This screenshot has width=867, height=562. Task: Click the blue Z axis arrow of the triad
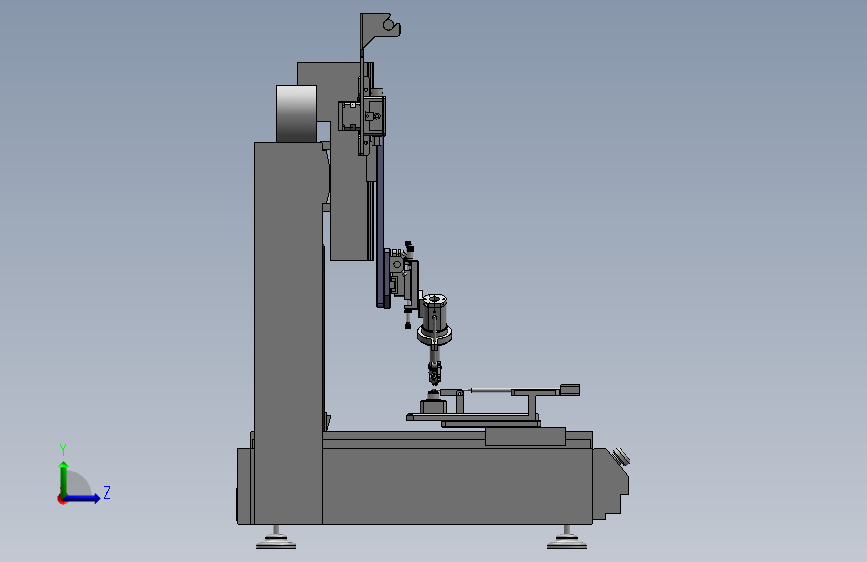(81, 498)
